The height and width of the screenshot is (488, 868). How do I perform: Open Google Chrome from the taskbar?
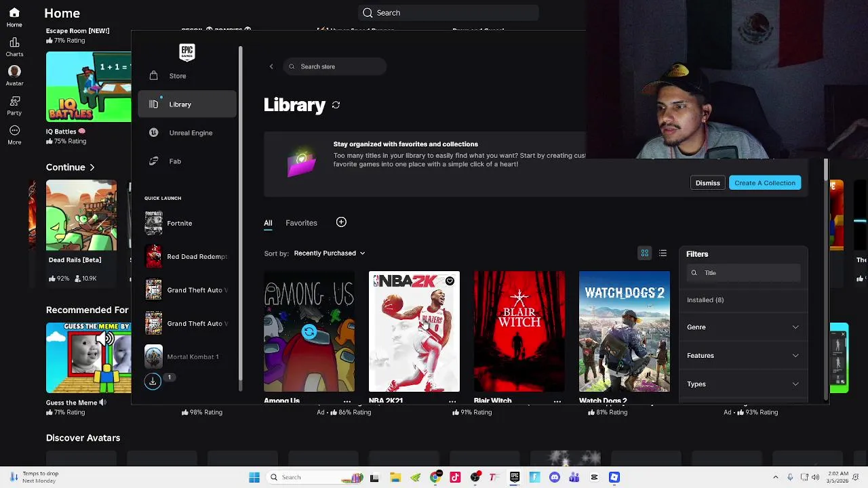[435, 477]
